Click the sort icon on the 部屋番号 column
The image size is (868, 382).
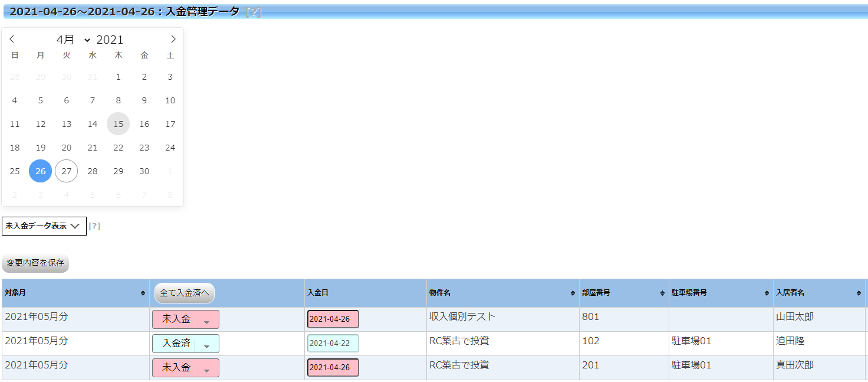point(663,293)
